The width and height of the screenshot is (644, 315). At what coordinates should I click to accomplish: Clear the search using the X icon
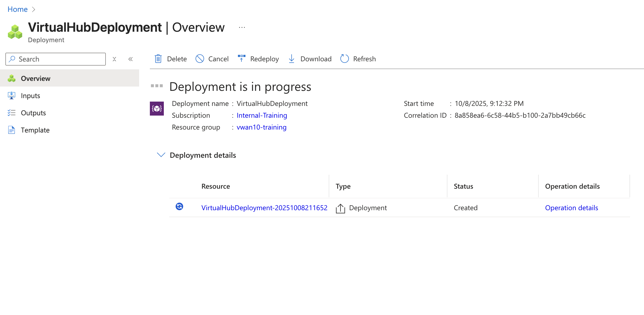click(x=114, y=59)
